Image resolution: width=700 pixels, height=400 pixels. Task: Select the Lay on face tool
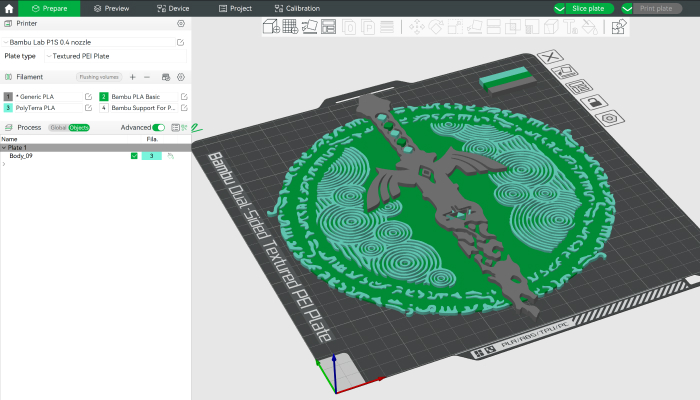pos(474,27)
